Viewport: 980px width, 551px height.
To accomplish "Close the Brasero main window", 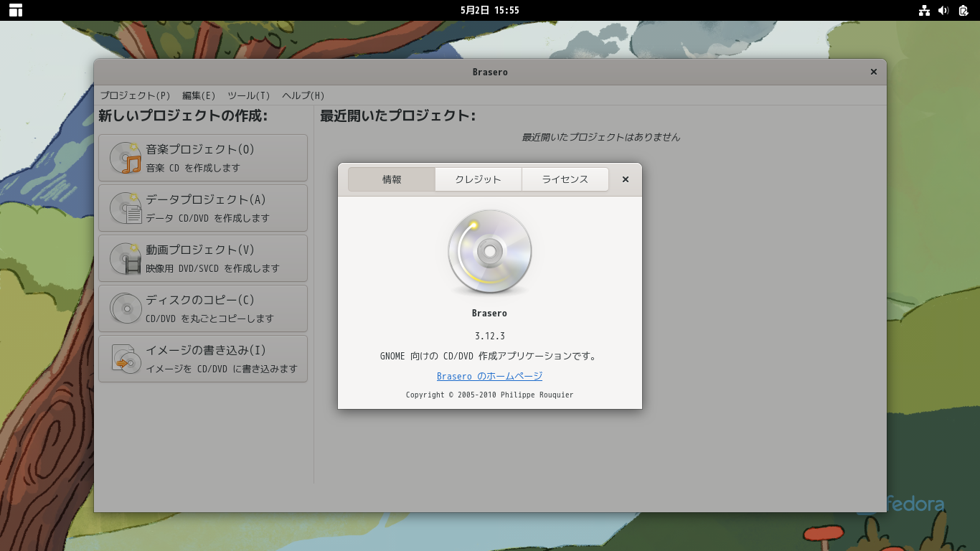I will (x=874, y=72).
